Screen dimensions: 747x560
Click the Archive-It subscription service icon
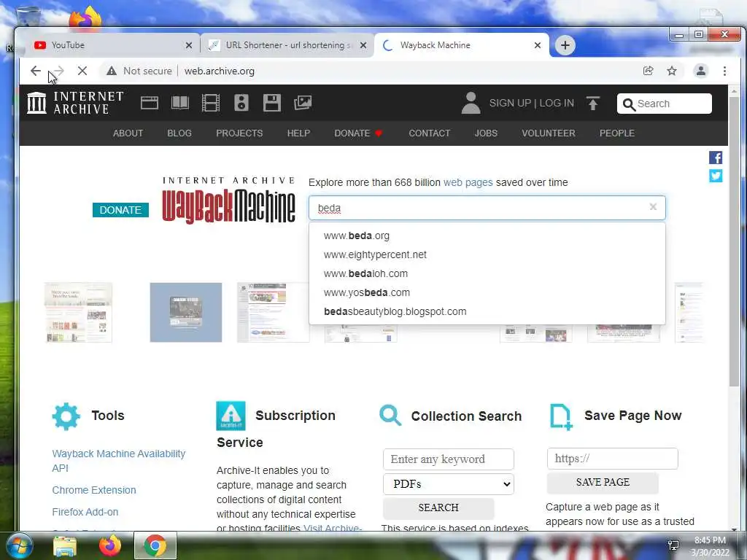click(231, 416)
